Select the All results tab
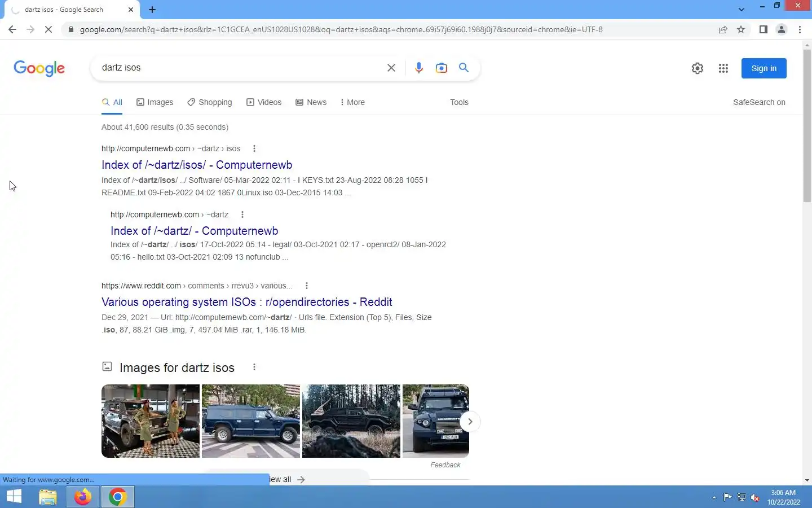Viewport: 812px width, 508px height. coord(112,102)
